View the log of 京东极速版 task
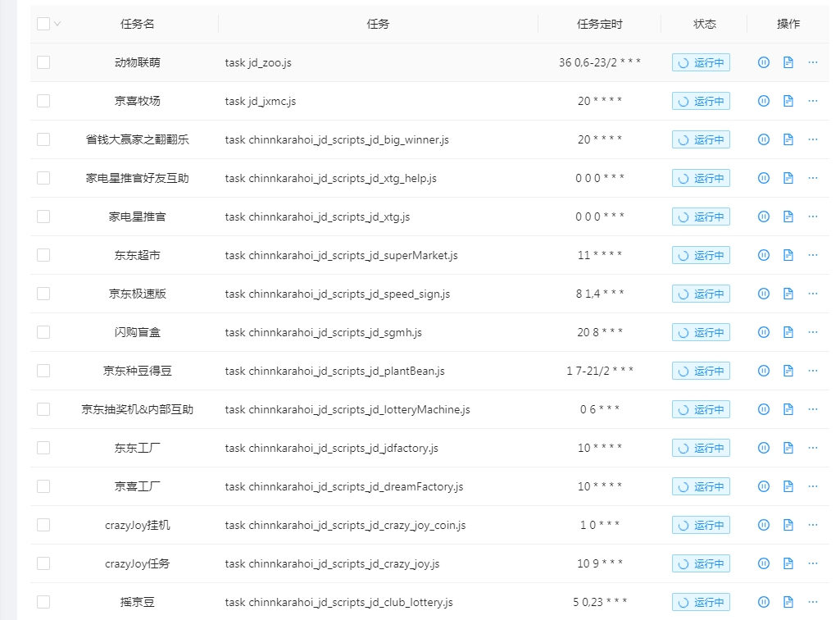Screen dimensions: 840x620 pyautogui.click(x=788, y=294)
